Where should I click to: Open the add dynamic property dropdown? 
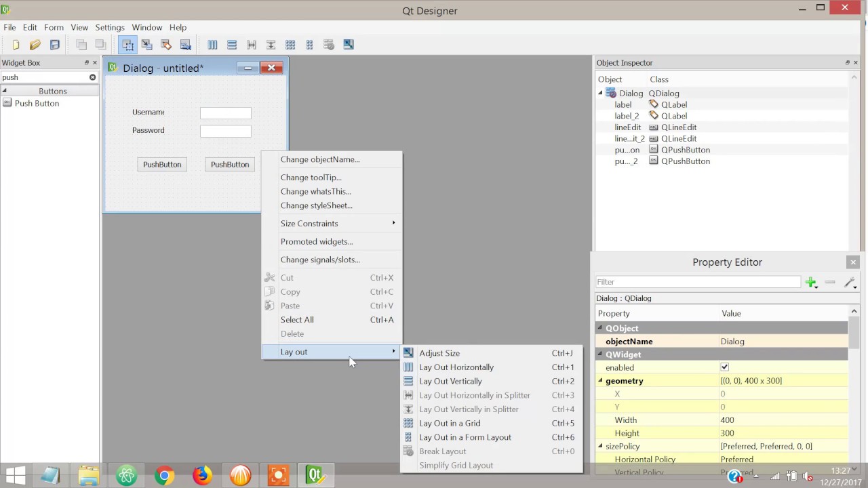point(812,282)
